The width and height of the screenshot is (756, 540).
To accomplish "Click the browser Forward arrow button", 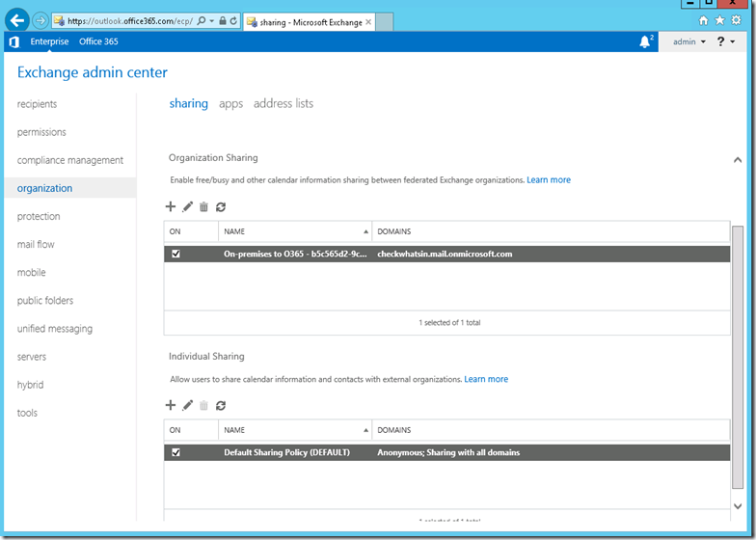I will [x=40, y=21].
